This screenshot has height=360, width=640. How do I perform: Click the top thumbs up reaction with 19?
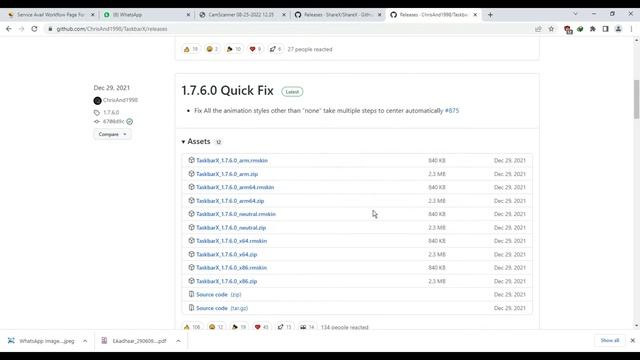(x=191, y=49)
